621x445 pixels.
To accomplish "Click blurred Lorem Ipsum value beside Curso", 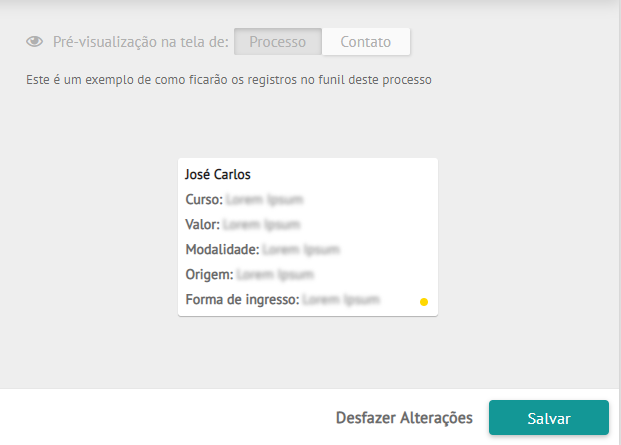I will pos(265,200).
